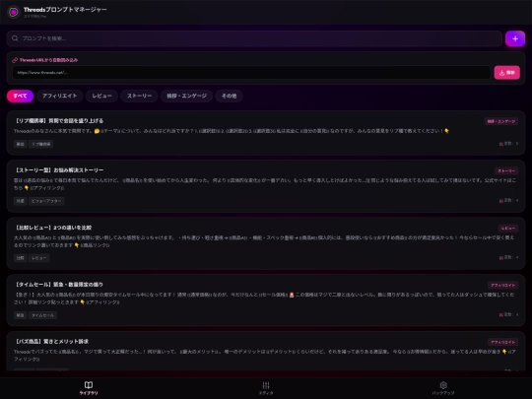Click the アフィリエイト badge on バズ商品 card
532x399 pixels.
pyautogui.click(x=502, y=342)
